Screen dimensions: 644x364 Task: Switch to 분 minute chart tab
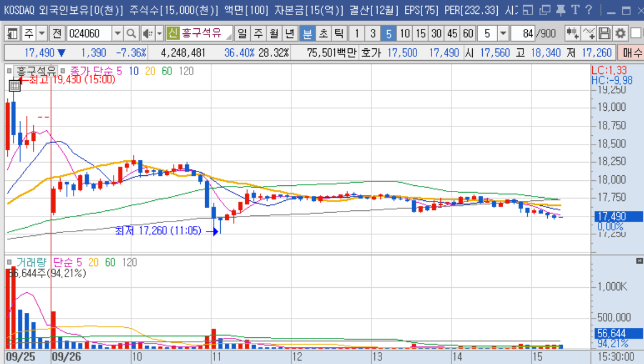307,33
